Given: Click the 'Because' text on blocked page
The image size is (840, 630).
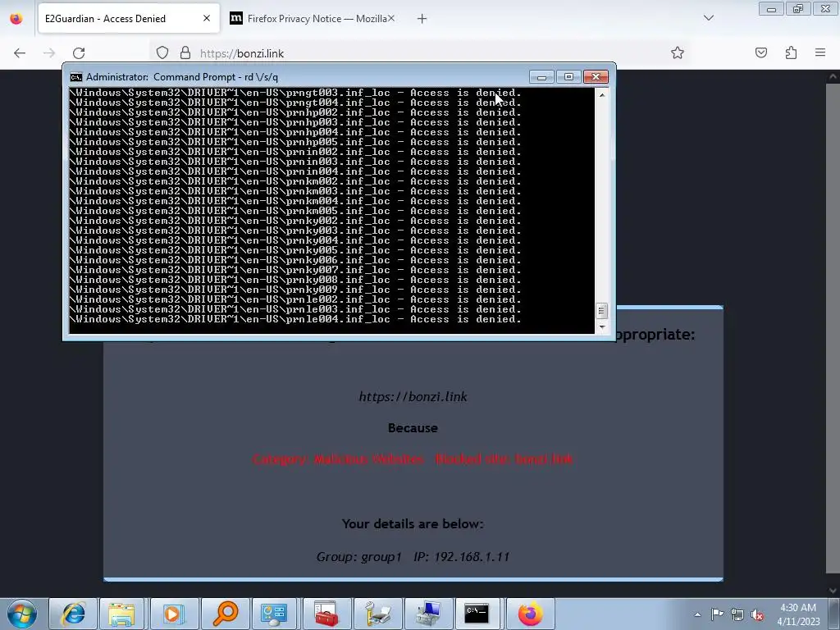Looking at the screenshot, I should (413, 428).
